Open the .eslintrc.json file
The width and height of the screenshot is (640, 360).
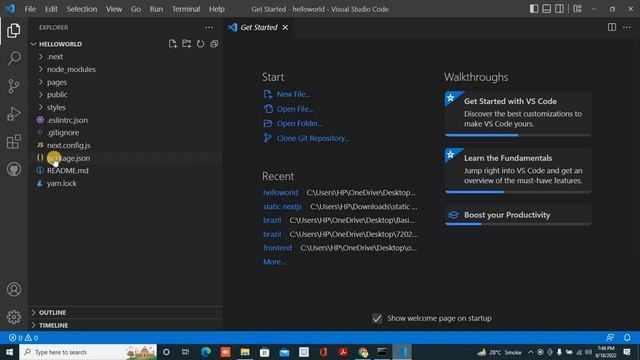(67, 120)
